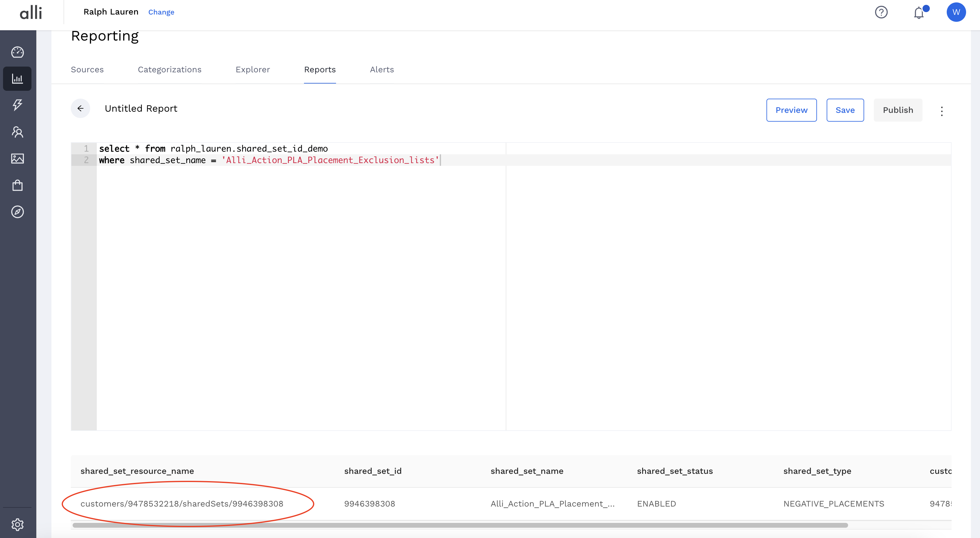This screenshot has height=538, width=980.
Task: Click the Preview button
Action: (791, 110)
